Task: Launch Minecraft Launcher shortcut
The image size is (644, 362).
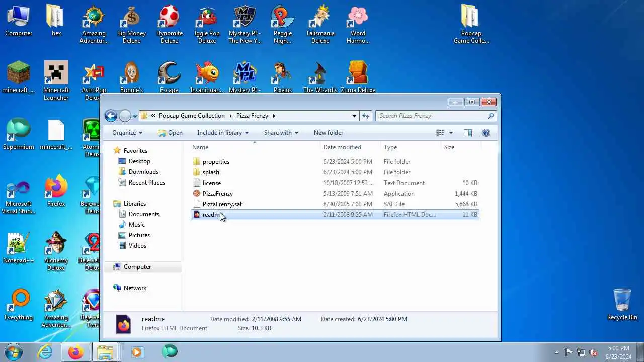Action: 56,80
